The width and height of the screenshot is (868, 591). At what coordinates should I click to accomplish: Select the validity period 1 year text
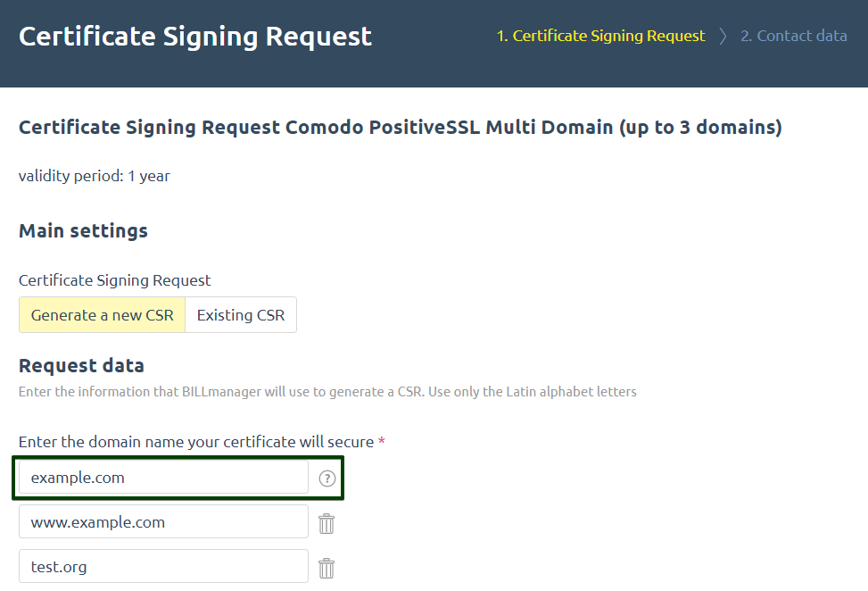(x=94, y=176)
